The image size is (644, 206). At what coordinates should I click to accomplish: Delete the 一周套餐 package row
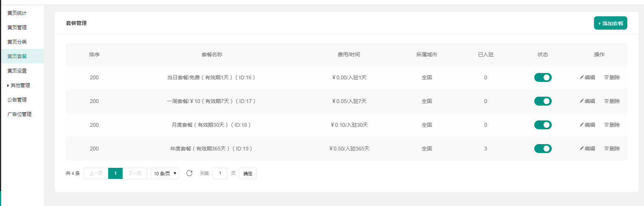tap(612, 101)
